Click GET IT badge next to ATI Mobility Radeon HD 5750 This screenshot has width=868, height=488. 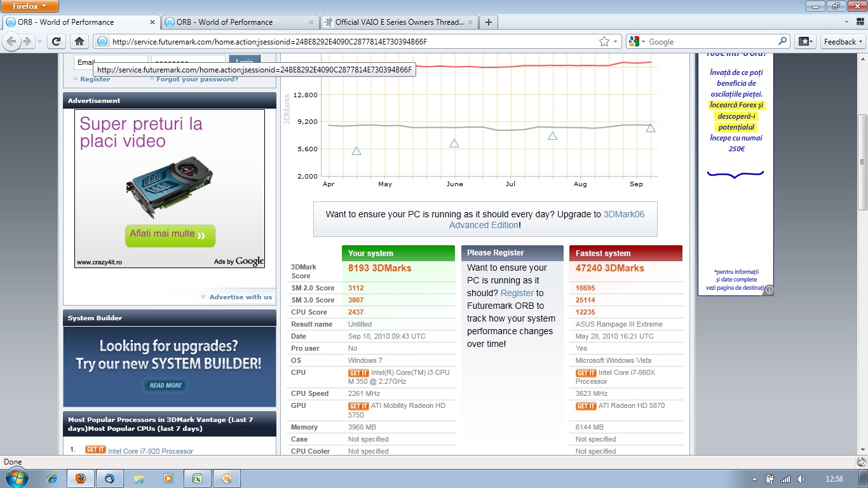click(358, 406)
